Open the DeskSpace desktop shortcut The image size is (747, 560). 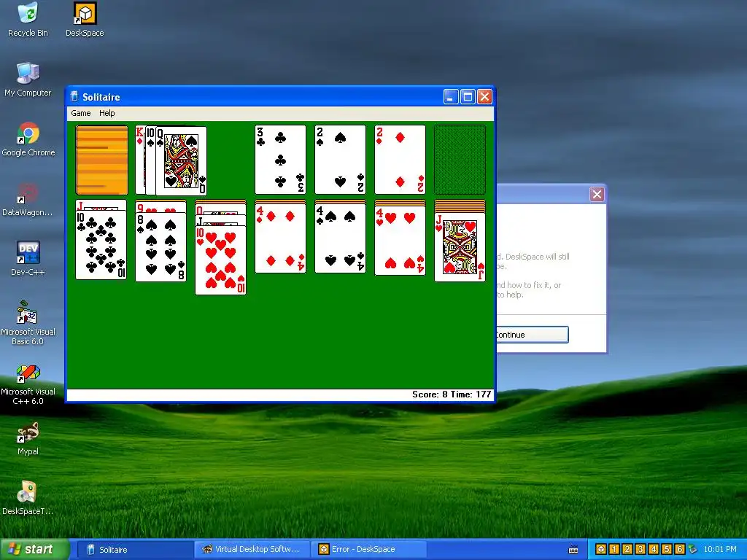pos(85,19)
